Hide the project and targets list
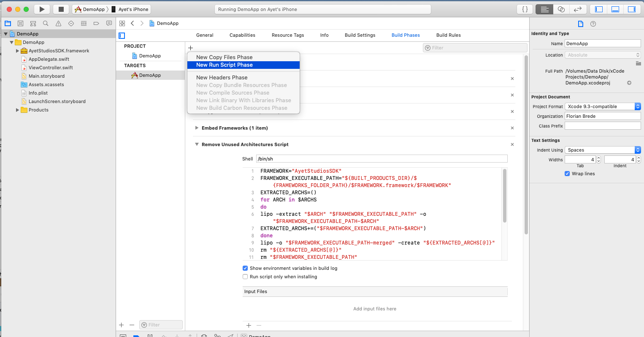This screenshot has width=644, height=337. 122,35
